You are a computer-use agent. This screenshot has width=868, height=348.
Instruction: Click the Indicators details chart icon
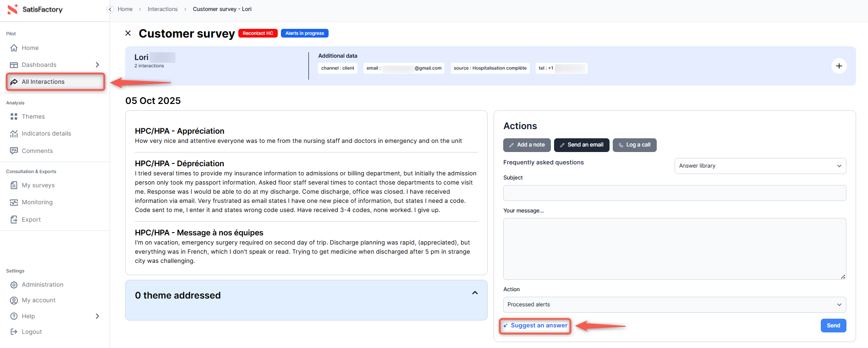[14, 134]
